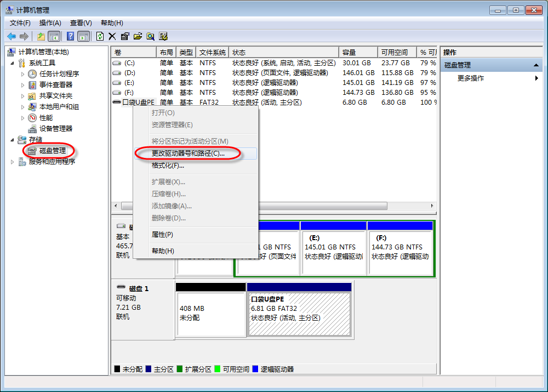The height and width of the screenshot is (392, 548).
Task: Open the 帮助(H) menu in menu bar
Action: click(112, 23)
